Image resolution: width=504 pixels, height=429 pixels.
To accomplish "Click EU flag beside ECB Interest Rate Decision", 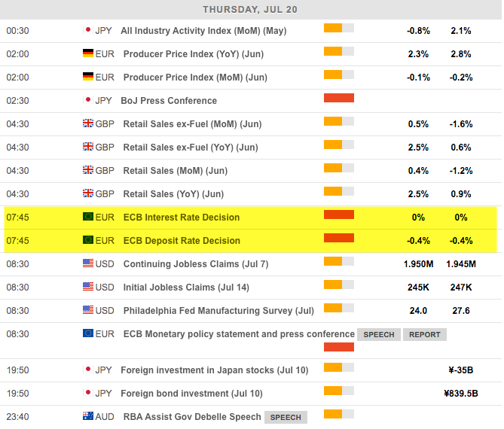I will (87, 217).
